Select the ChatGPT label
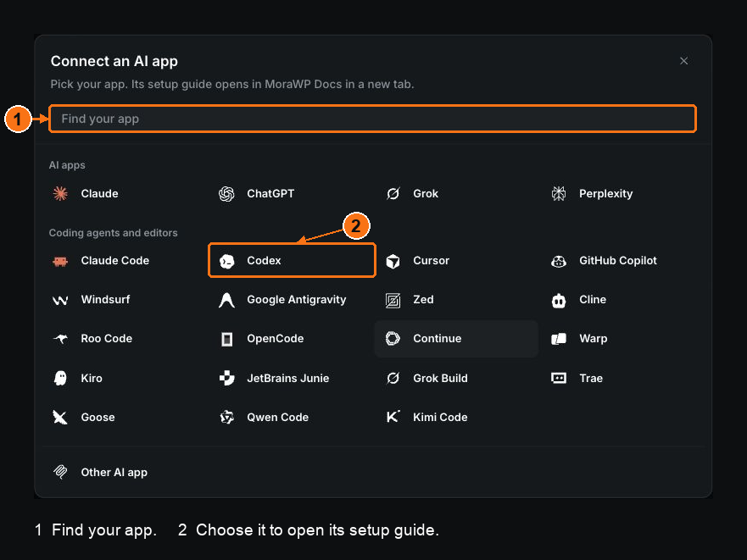Screen dimensions: 747x560 coord(270,194)
